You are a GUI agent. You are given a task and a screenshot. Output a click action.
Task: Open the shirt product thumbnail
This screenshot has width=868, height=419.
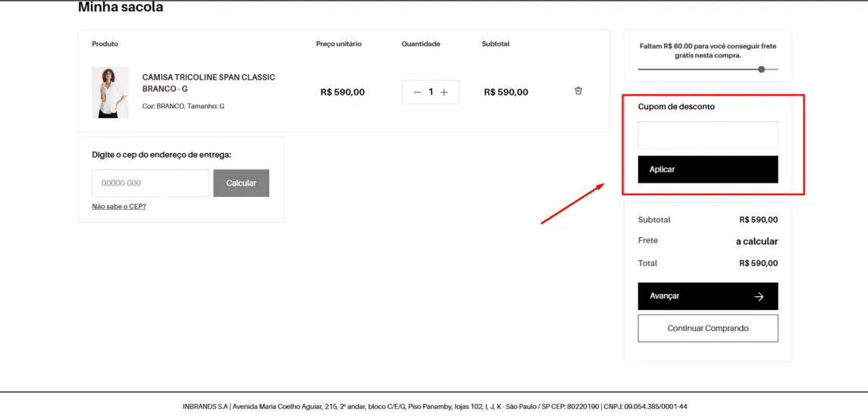point(111,92)
